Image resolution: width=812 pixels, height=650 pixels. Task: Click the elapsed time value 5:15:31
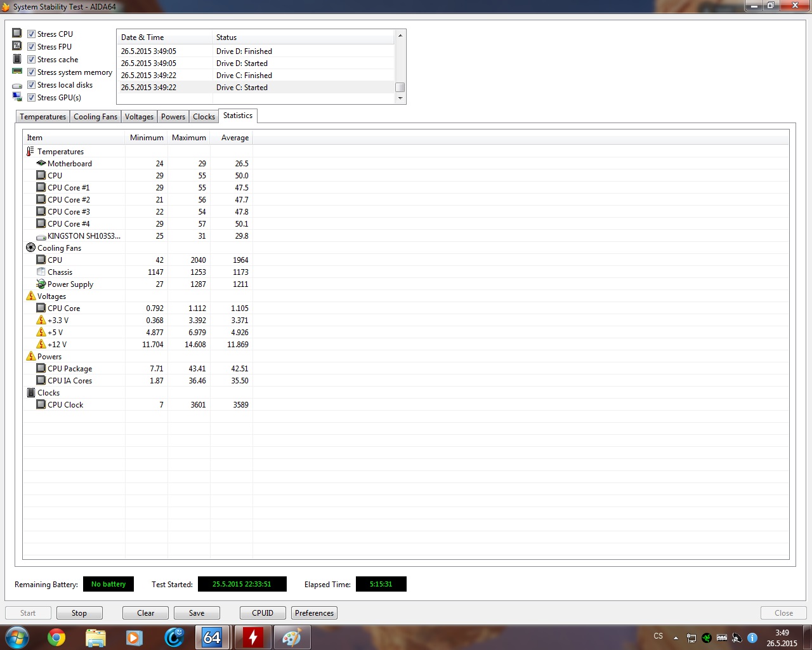[381, 584]
